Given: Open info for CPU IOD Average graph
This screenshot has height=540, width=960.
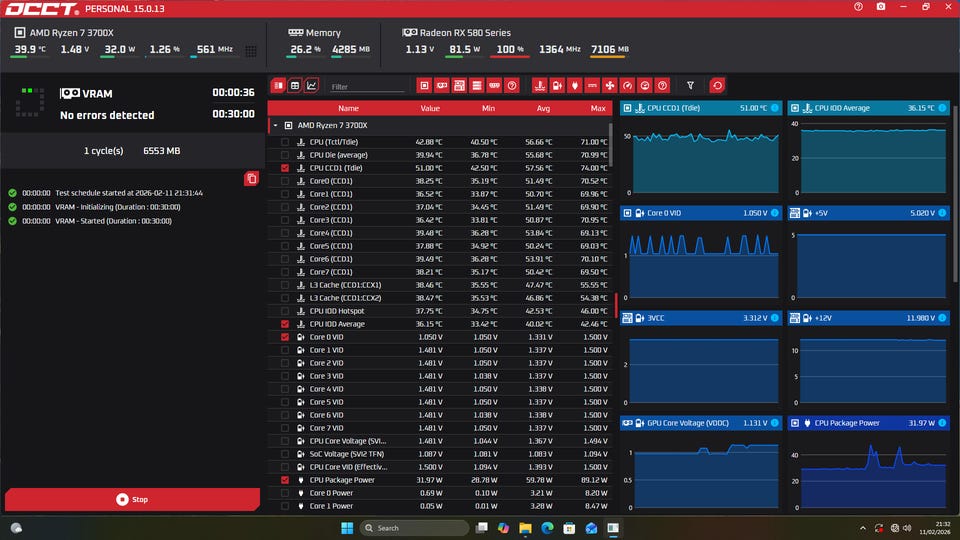Looking at the screenshot, I should pos(942,108).
